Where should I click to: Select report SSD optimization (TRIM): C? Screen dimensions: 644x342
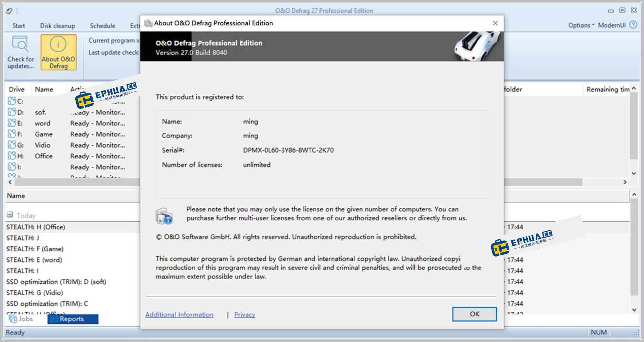click(47, 303)
